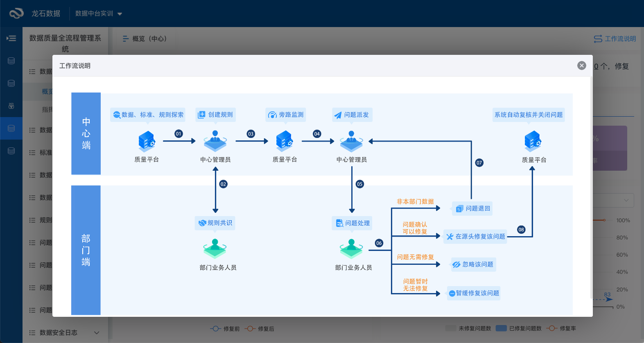Screen dimensions: 644x343
Task: Click the 工作流说明 link at top right
Action: click(x=615, y=38)
